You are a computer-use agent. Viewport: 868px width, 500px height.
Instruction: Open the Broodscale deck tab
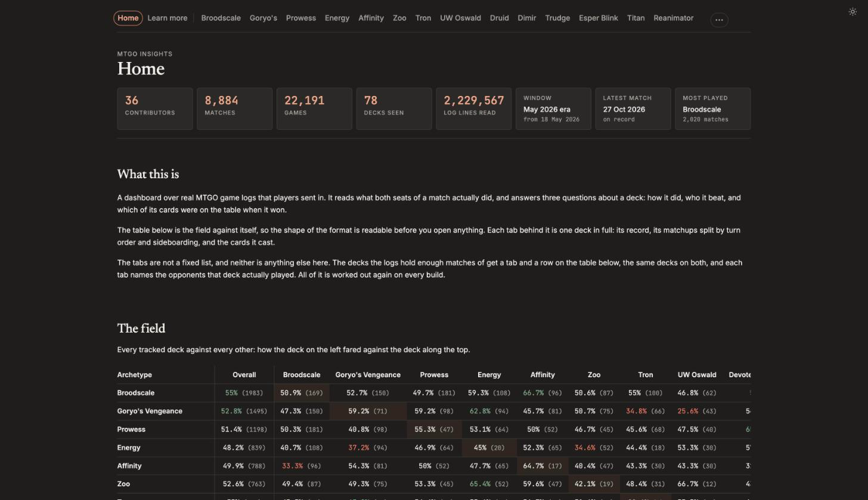(x=221, y=18)
